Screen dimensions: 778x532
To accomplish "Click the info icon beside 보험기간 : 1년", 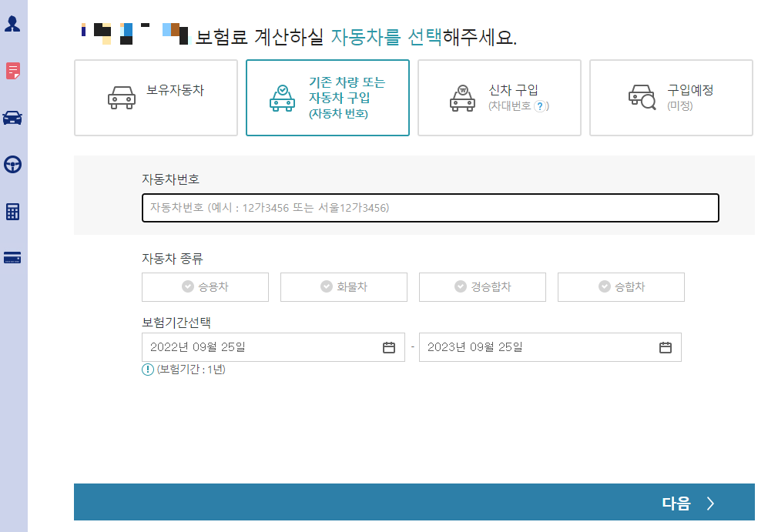I will (148, 370).
